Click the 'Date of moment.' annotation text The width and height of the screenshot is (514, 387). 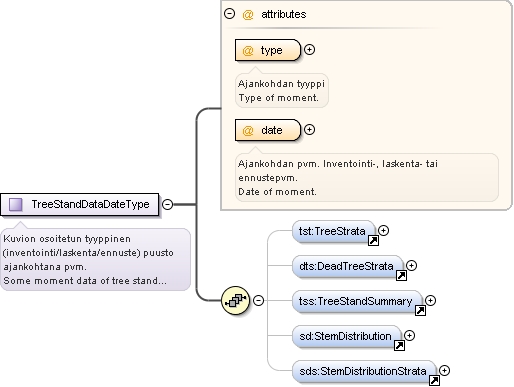277,192
